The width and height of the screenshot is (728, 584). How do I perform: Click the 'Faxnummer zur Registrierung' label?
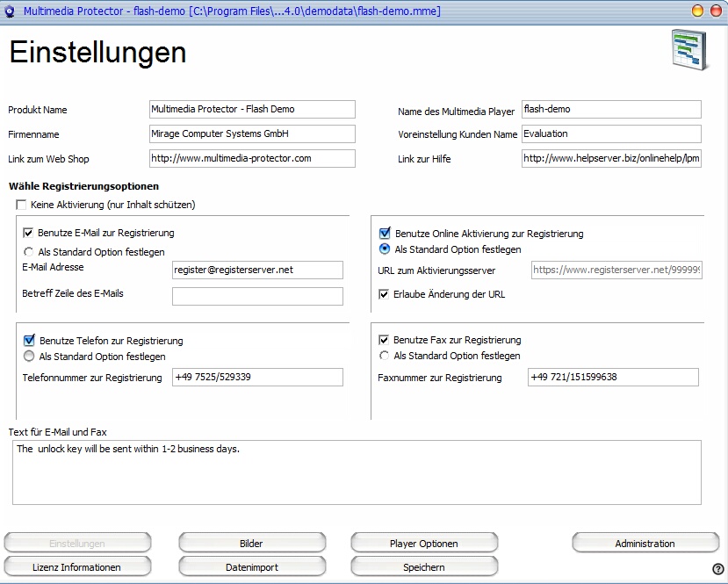tap(440, 378)
